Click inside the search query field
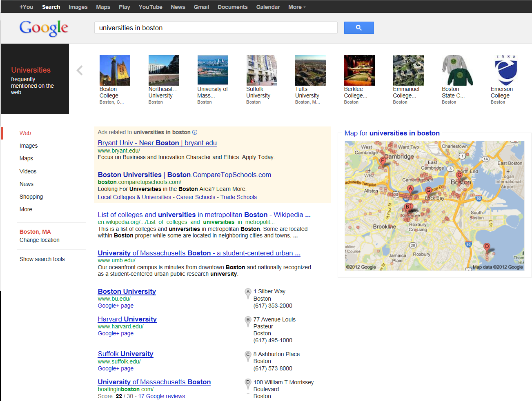532x401 pixels. click(216, 28)
